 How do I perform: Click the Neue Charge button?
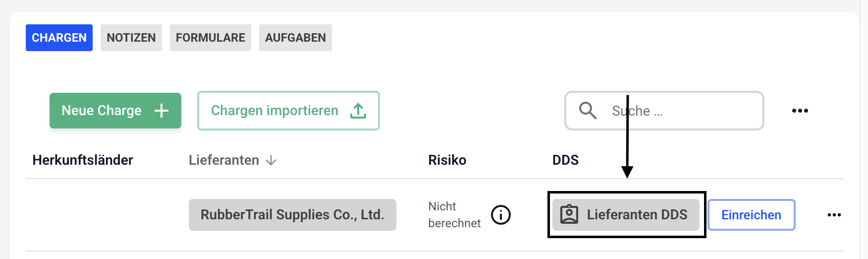tap(115, 111)
